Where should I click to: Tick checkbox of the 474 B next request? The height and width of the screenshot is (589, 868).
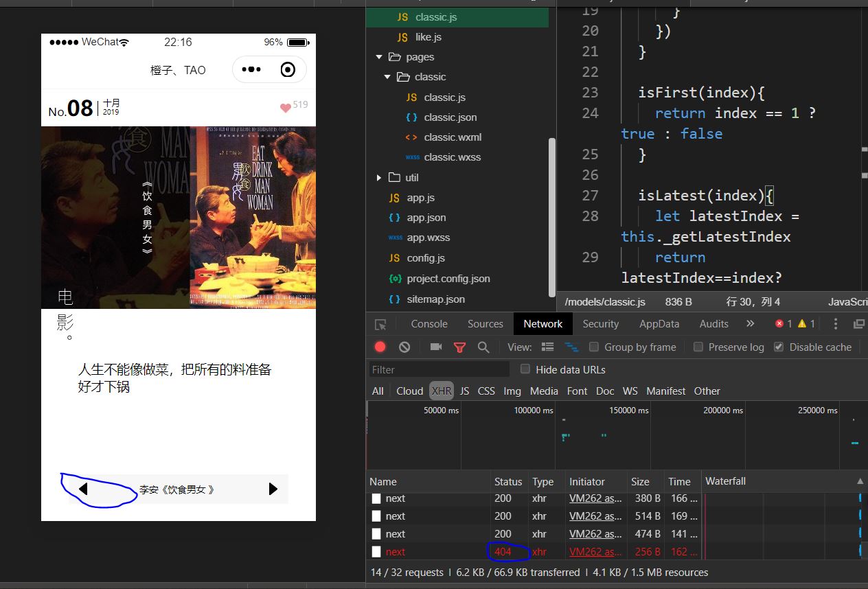(x=376, y=534)
